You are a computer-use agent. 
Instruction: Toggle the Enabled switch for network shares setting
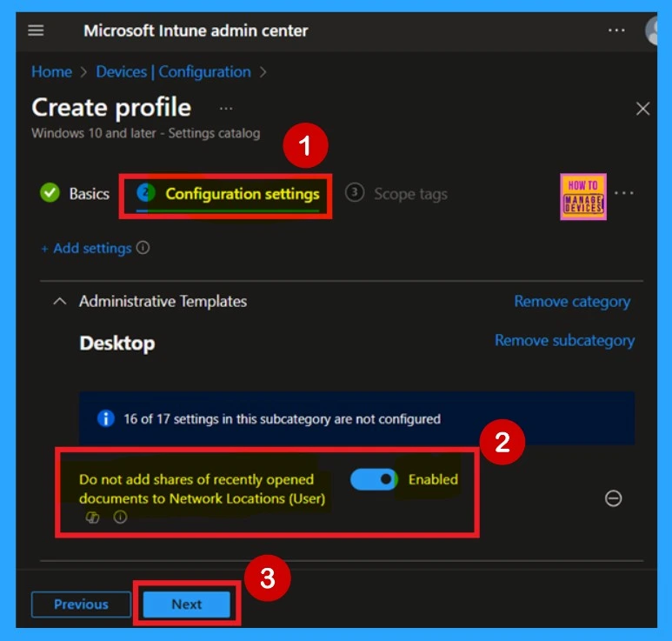coord(374,479)
